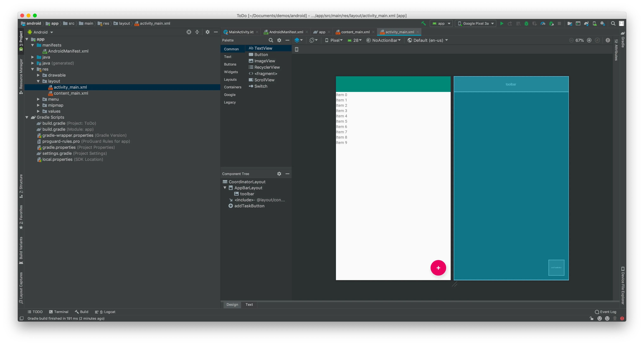Select the toolbar in blueprint view

tap(511, 84)
